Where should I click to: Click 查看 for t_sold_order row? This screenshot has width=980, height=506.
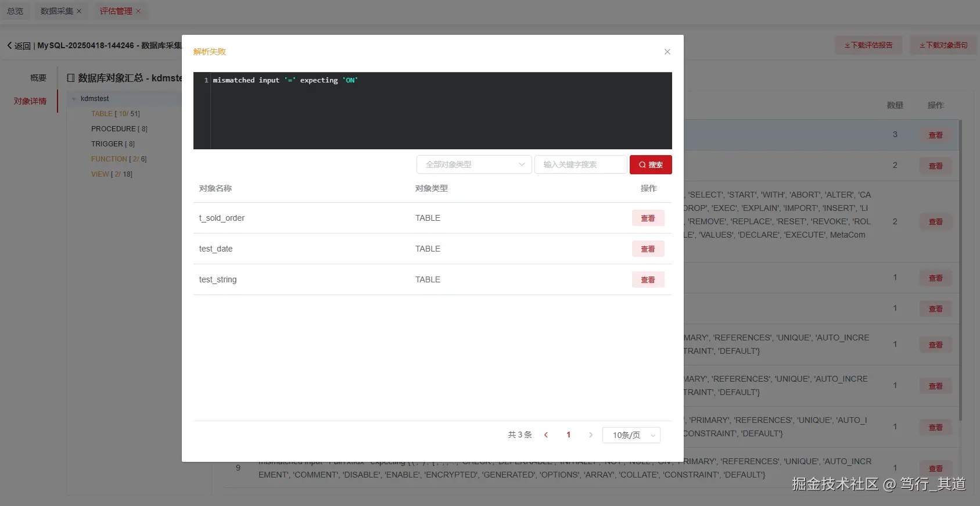pos(648,218)
